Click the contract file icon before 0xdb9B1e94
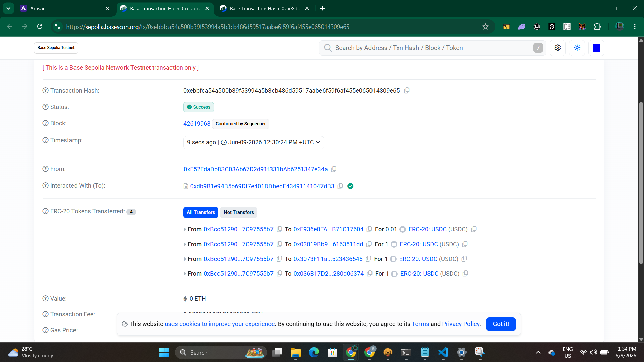This screenshot has width=644, height=362. tap(186, 186)
